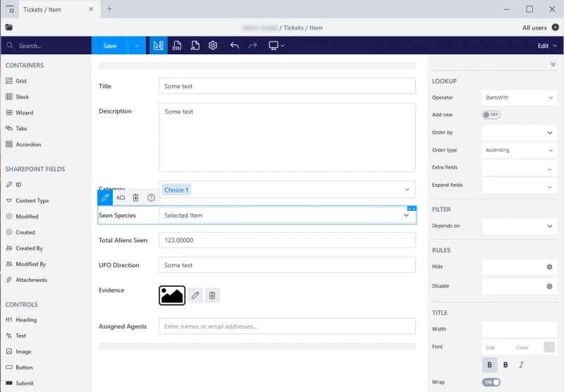Image resolution: width=564 pixels, height=392 pixels.
Task: Select the Accordion container
Action: pyautogui.click(x=23, y=145)
